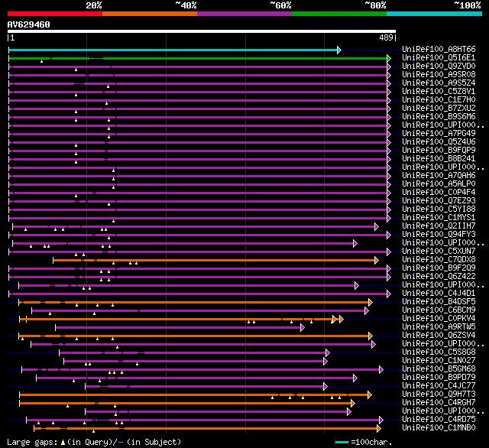
Task: Click purple arrowhead ending the A9RTW5 alignment
Action: coord(303,327)
